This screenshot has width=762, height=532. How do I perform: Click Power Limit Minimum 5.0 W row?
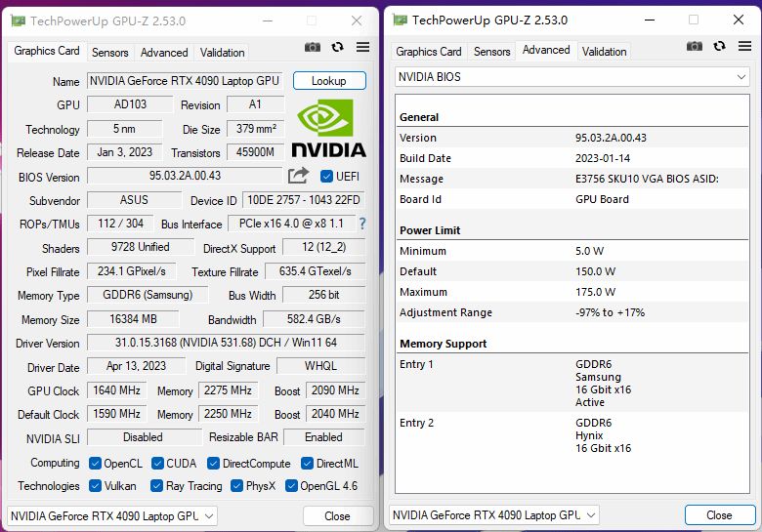point(571,251)
